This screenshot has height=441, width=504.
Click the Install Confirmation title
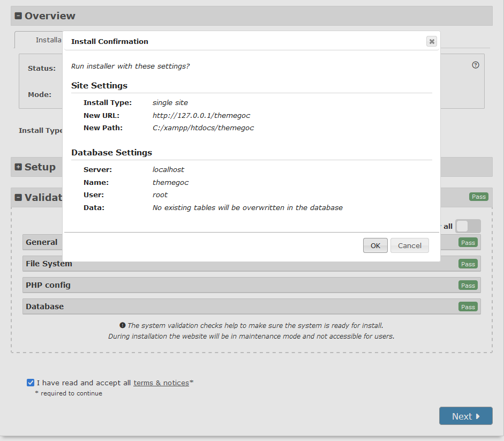[x=110, y=41]
